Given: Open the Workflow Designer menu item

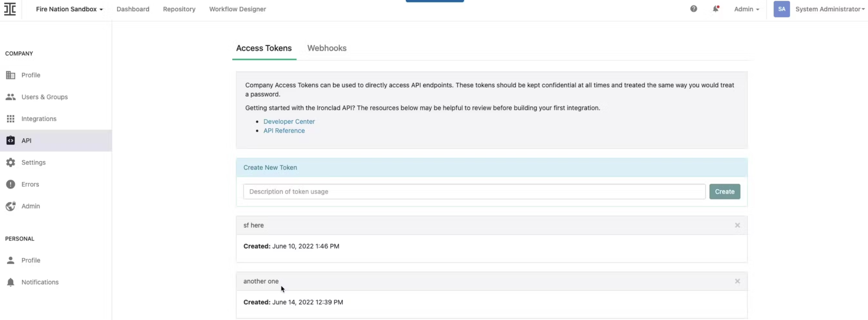Looking at the screenshot, I should [237, 9].
